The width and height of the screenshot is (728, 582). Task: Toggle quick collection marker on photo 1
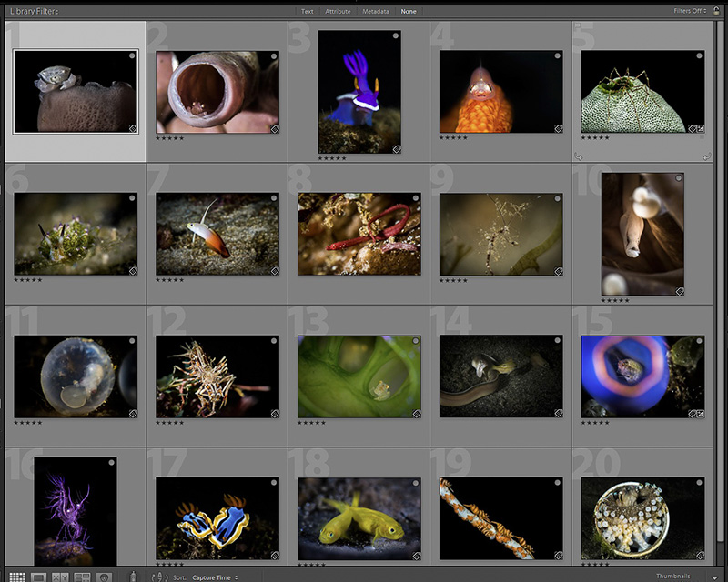pyautogui.click(x=132, y=55)
